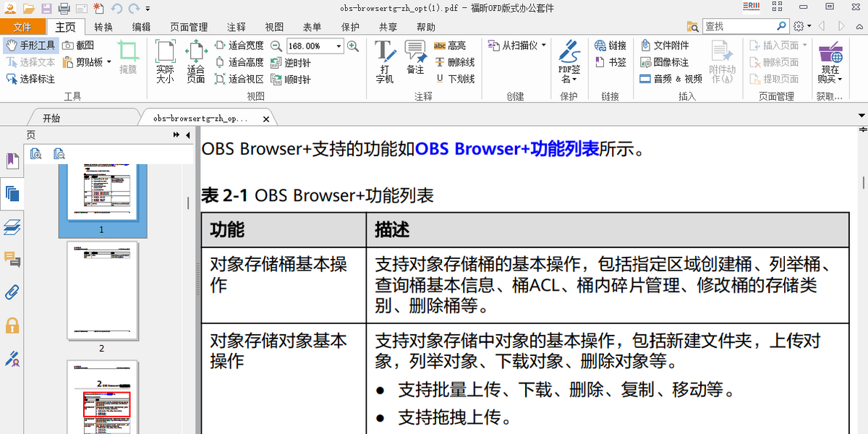Image resolution: width=868 pixels, height=434 pixels.
Task: Select the 打字机 typewriter tool
Action: click(385, 61)
